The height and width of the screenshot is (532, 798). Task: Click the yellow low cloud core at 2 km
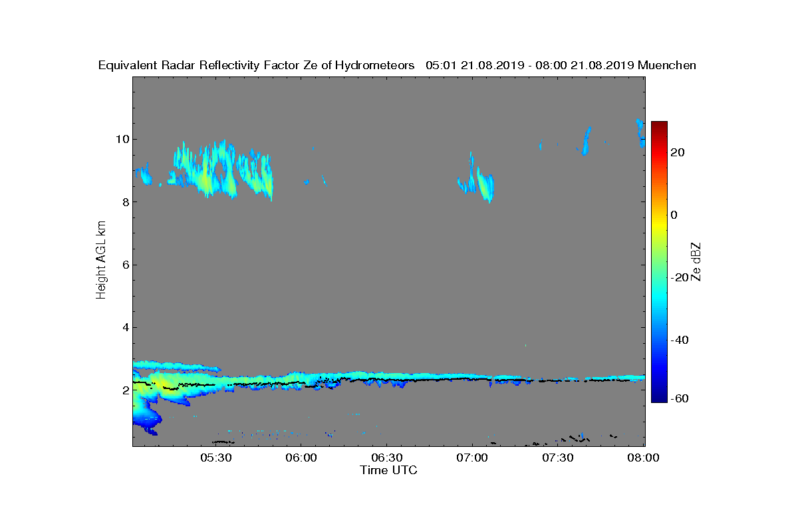click(x=163, y=386)
